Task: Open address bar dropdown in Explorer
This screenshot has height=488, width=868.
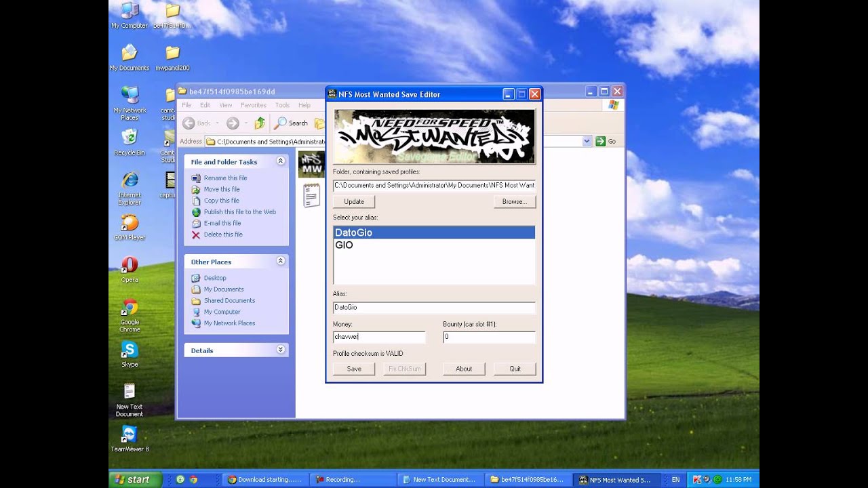Action: point(587,141)
